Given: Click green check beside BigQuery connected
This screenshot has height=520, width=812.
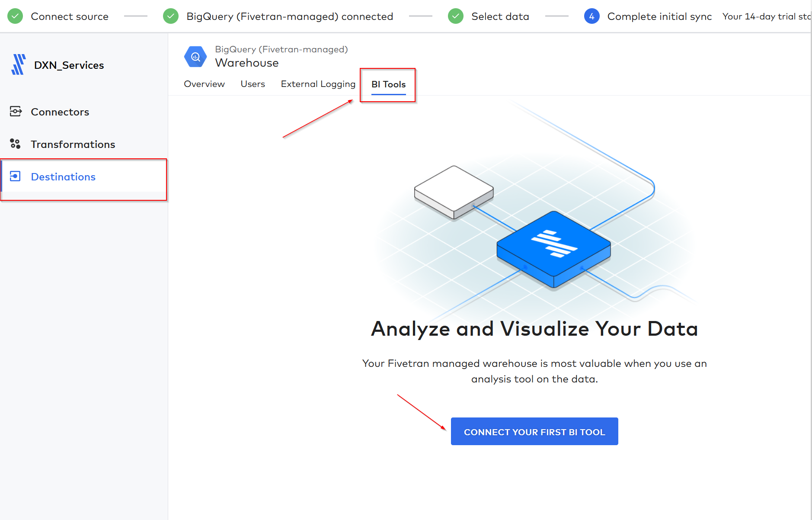Looking at the screenshot, I should pyautogui.click(x=170, y=16).
